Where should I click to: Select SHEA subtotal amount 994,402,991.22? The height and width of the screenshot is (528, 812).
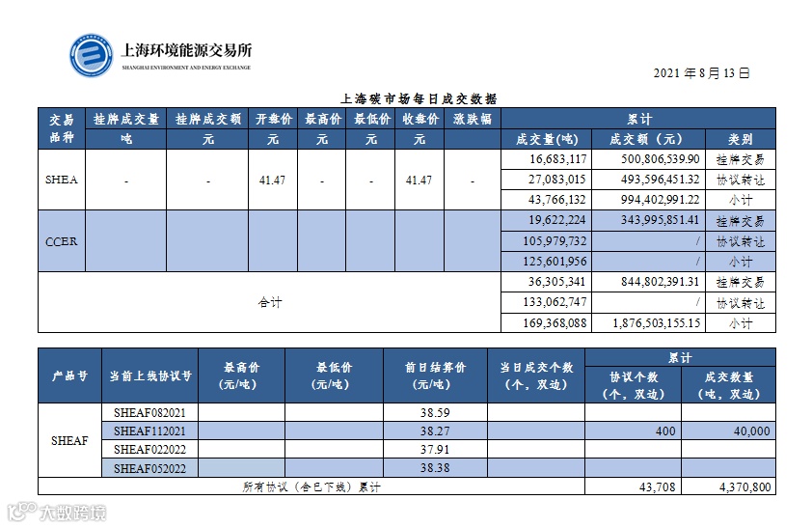661,200
